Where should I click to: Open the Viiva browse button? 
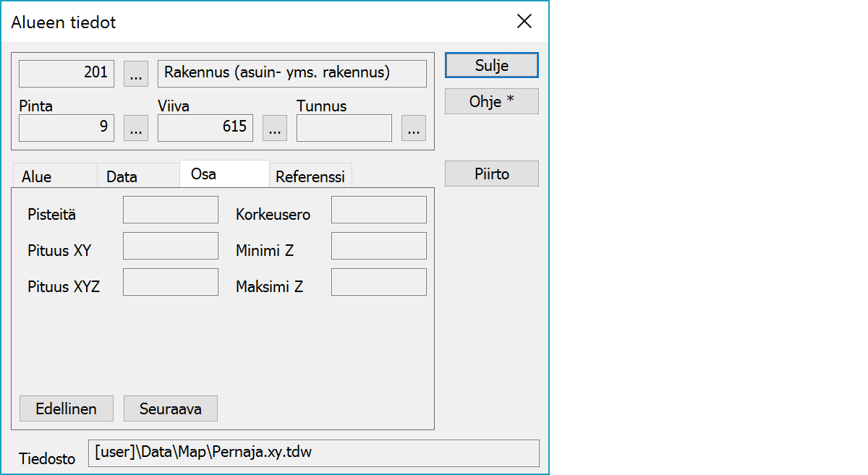tap(274, 128)
